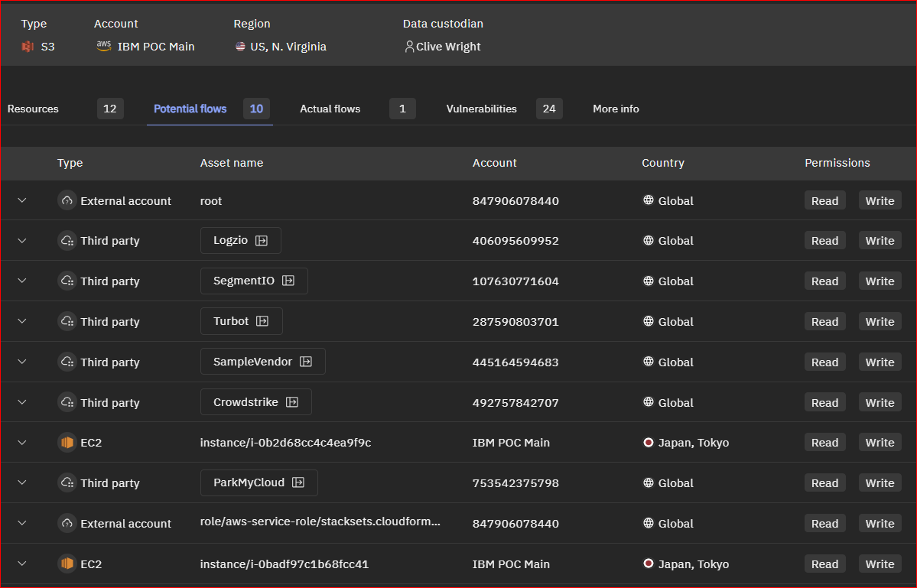Expand the Turbot row chevron
The height and width of the screenshot is (588, 917).
[x=22, y=321]
